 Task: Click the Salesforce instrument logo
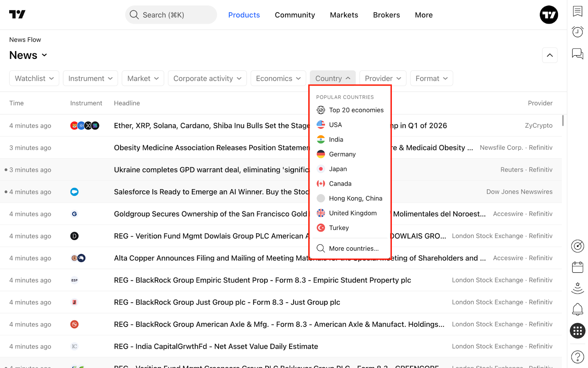coord(74,192)
